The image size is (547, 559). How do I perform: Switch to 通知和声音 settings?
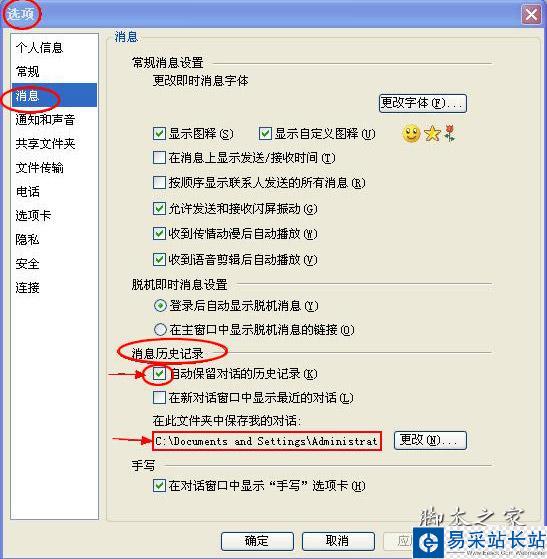tap(45, 119)
